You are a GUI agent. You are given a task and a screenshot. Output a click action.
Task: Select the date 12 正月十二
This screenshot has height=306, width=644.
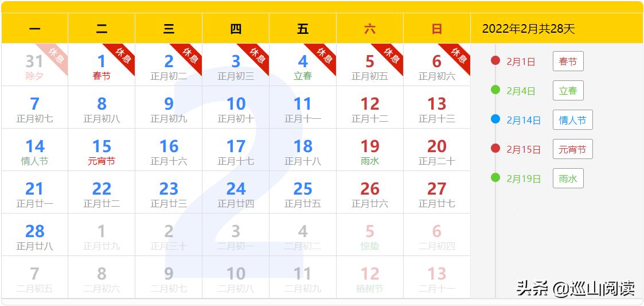tap(370, 107)
